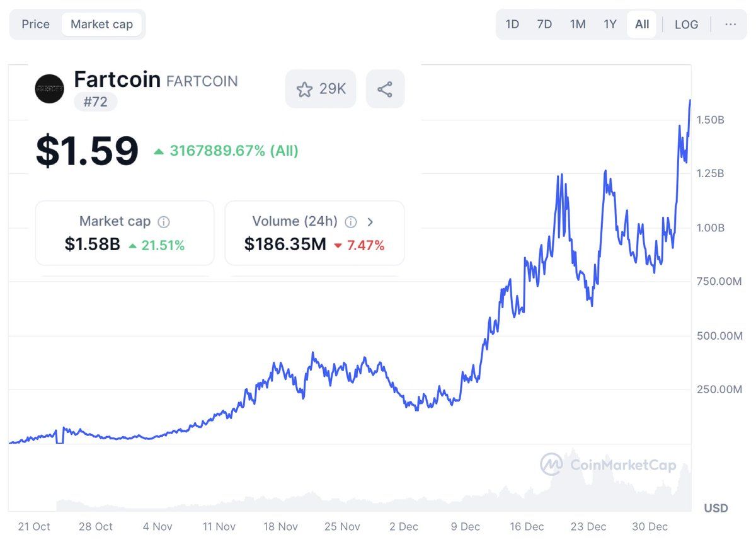This screenshot has width=756, height=542.
Task: Click the Fartcoin logo image
Action: point(49,89)
